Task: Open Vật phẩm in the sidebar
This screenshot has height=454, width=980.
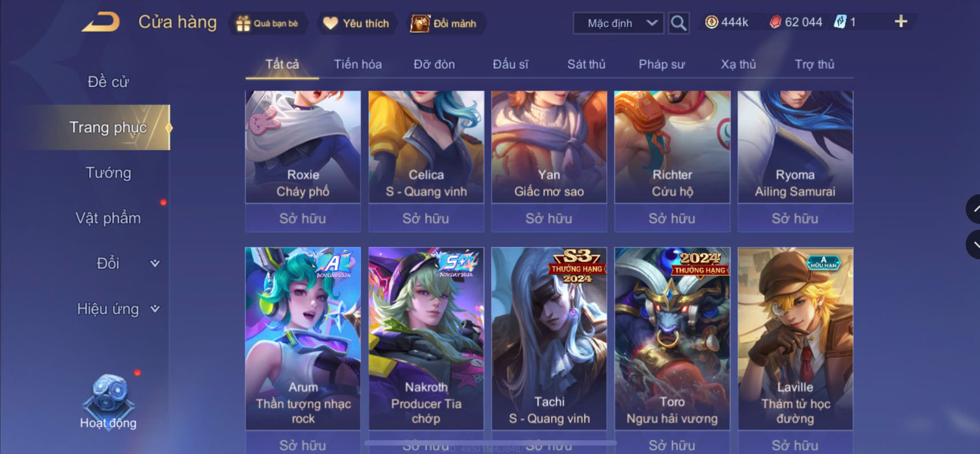Action: [108, 218]
